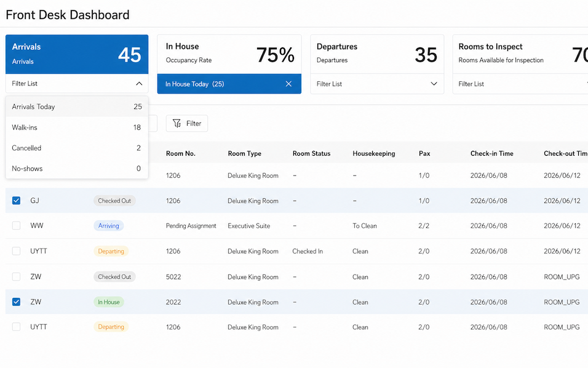
Task: Clear the In House Today filter
Action: click(288, 84)
